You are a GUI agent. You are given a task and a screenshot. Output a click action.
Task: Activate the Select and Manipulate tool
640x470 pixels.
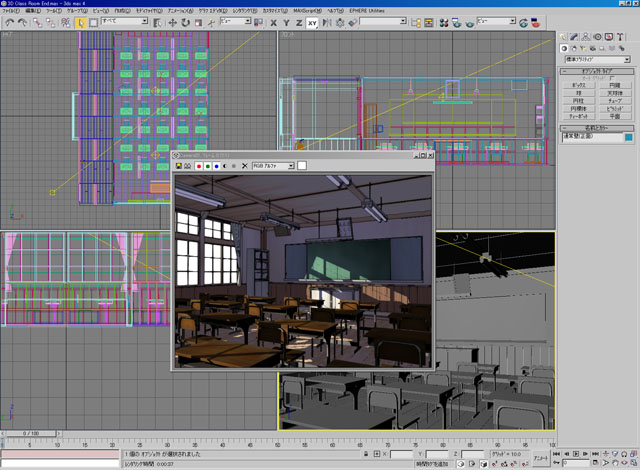[x=211, y=23]
